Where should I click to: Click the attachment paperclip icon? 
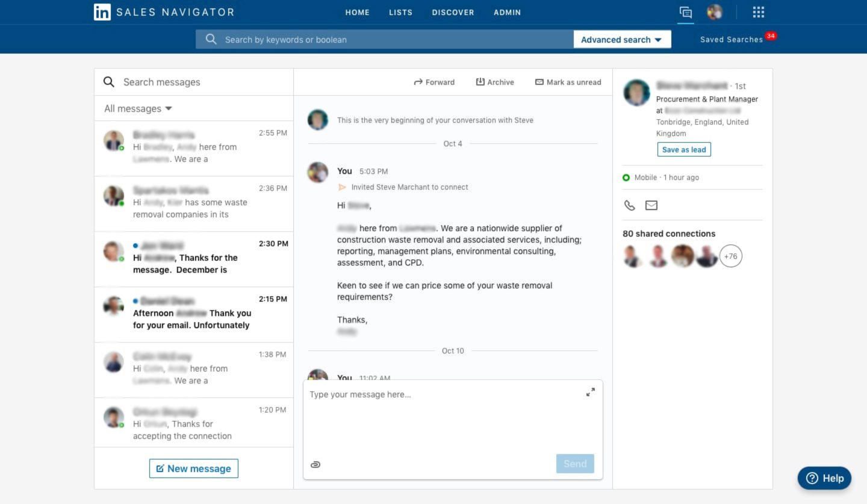click(315, 464)
